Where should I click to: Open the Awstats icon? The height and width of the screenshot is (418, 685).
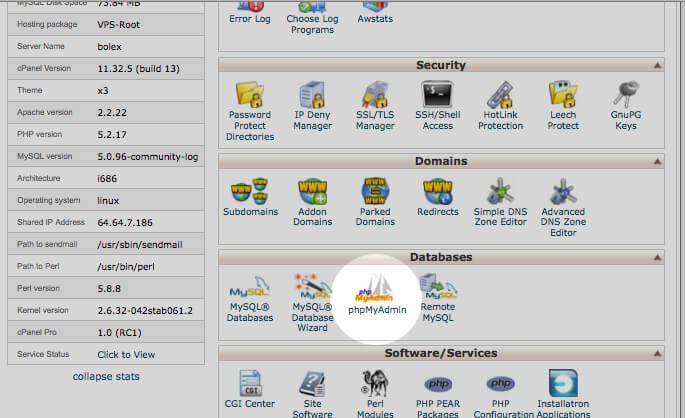(x=375, y=12)
